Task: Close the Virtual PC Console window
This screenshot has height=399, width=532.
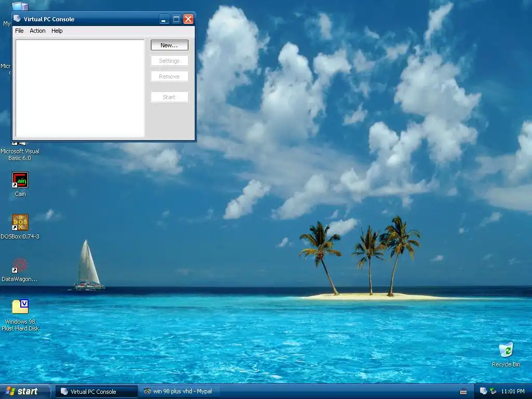Action: pyautogui.click(x=188, y=19)
